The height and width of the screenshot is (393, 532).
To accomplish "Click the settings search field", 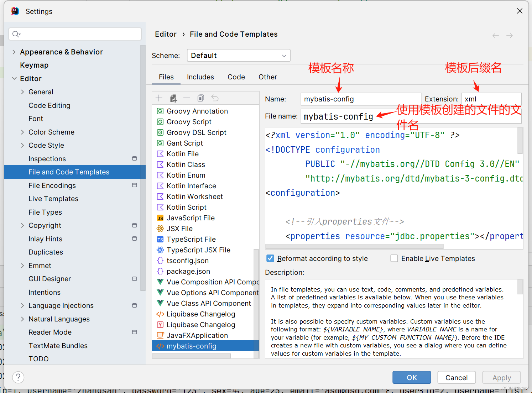I will pos(75,34).
